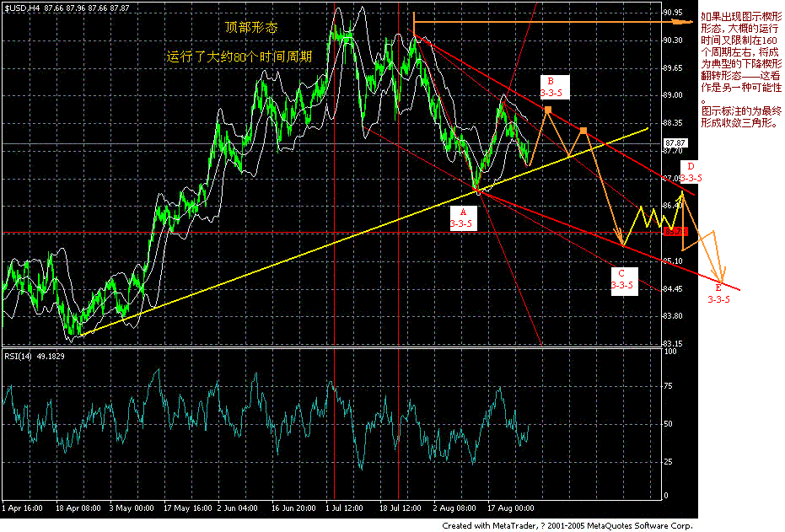The image size is (785, 532).
Task: Click the 85.10 price axis value
Action: [672, 261]
